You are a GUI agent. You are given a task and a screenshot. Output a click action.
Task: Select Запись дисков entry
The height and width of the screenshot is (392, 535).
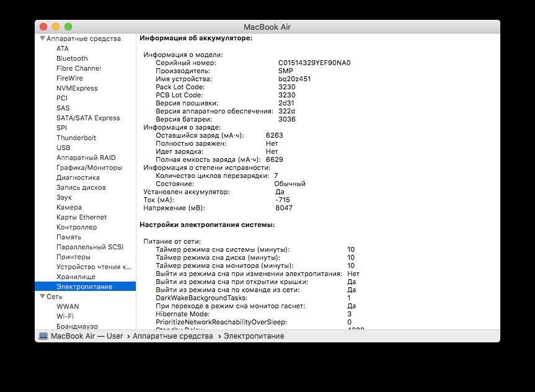tap(81, 187)
